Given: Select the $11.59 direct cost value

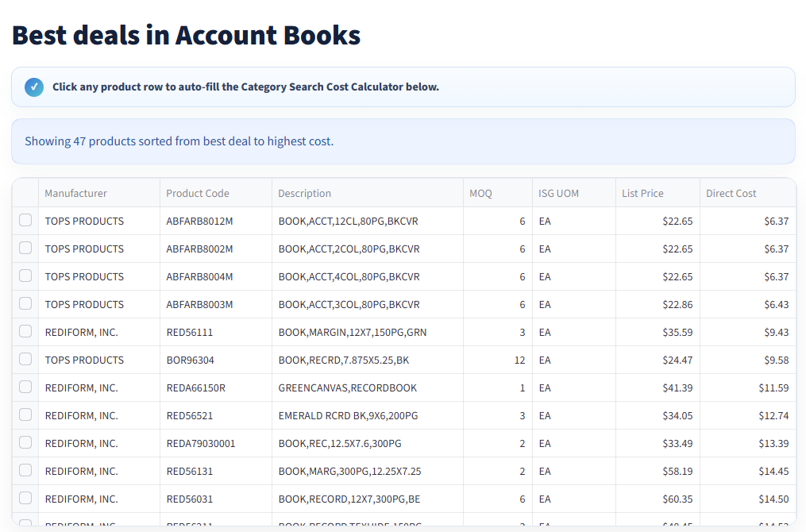Looking at the screenshot, I should pyautogui.click(x=773, y=387).
